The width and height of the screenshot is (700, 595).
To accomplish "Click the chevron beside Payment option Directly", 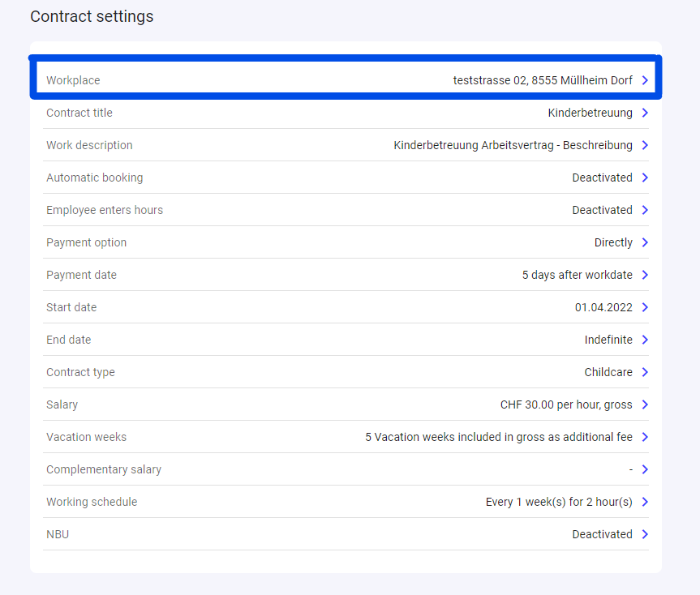I will tap(645, 242).
